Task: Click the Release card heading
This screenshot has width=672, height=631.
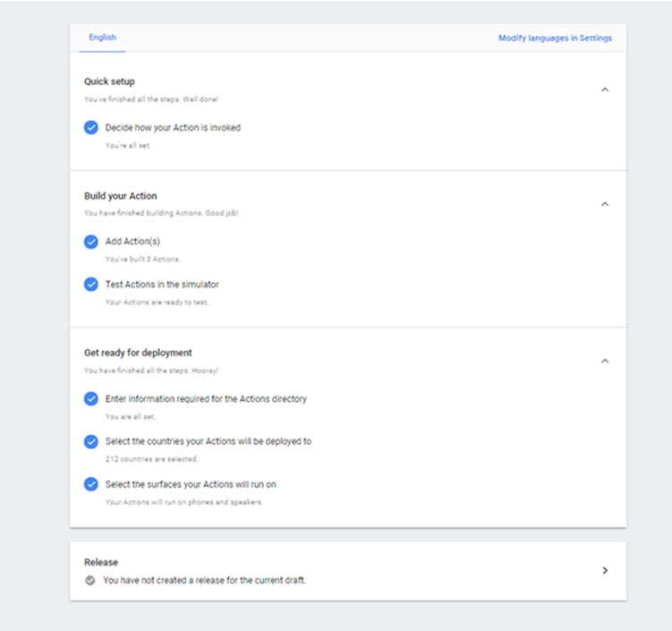Action: 101,562
